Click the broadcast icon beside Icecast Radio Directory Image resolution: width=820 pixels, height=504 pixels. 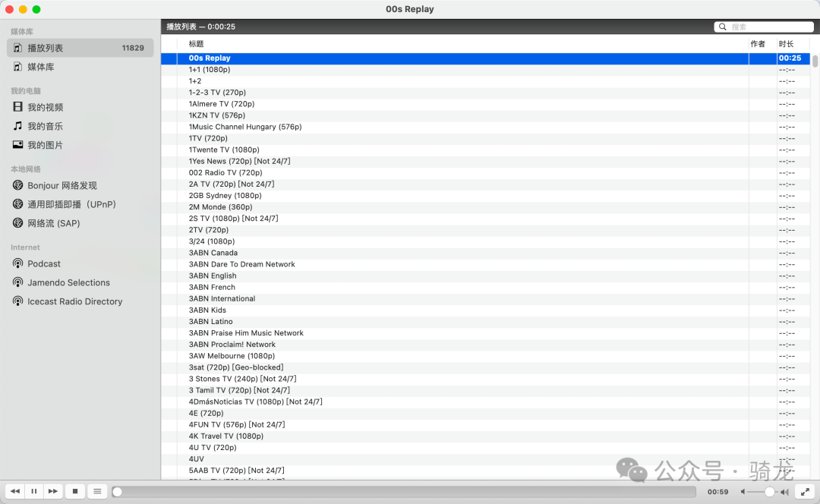click(x=17, y=301)
